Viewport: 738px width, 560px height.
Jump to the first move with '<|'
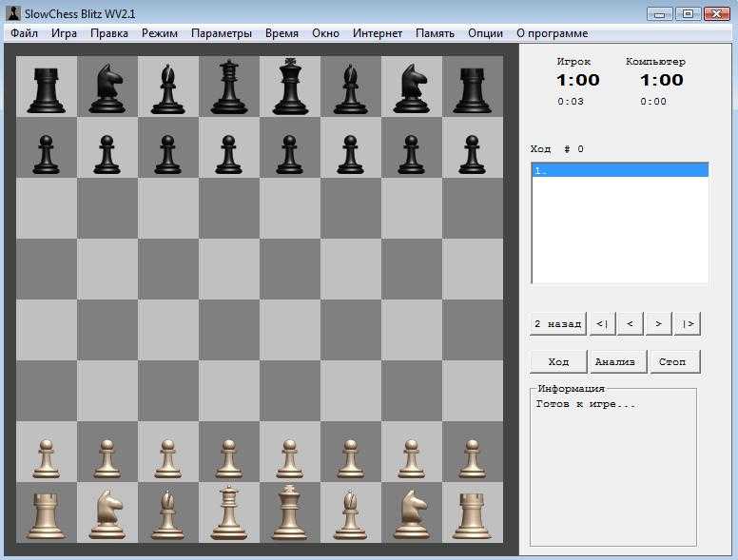pos(602,324)
